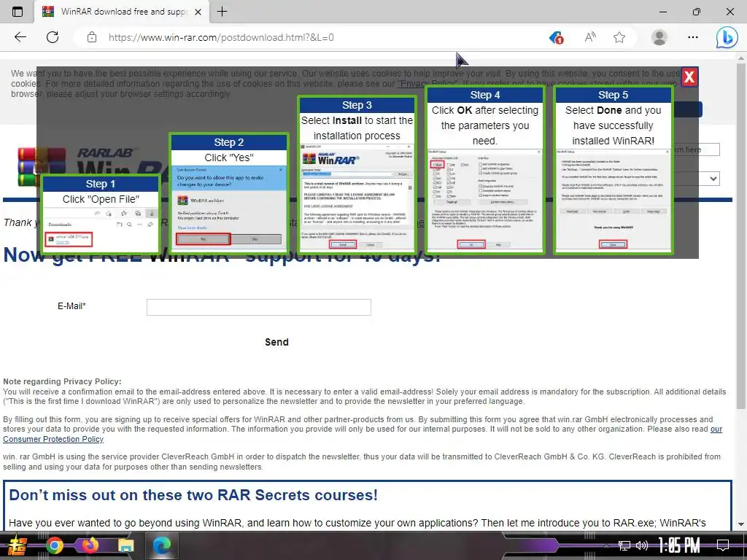Open the Read aloud icon
This screenshot has height=560, width=747.
[x=589, y=37]
